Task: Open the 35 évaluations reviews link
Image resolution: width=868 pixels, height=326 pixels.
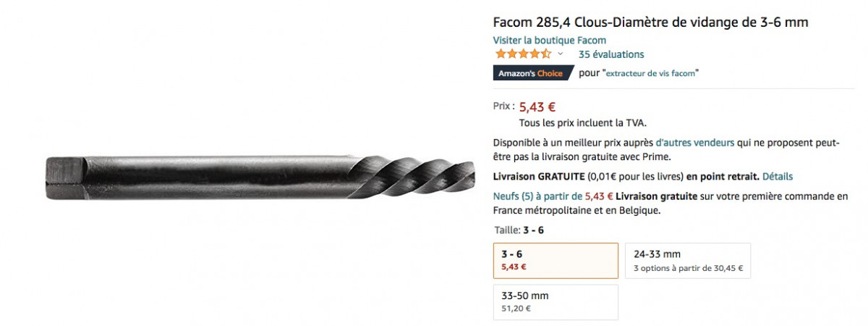Action: click(x=610, y=54)
